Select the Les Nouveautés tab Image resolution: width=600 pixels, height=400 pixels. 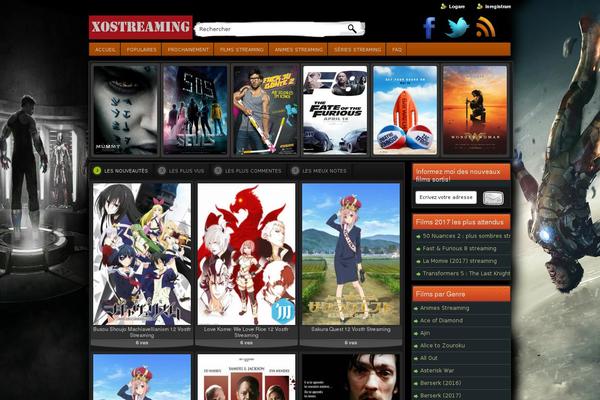point(121,171)
